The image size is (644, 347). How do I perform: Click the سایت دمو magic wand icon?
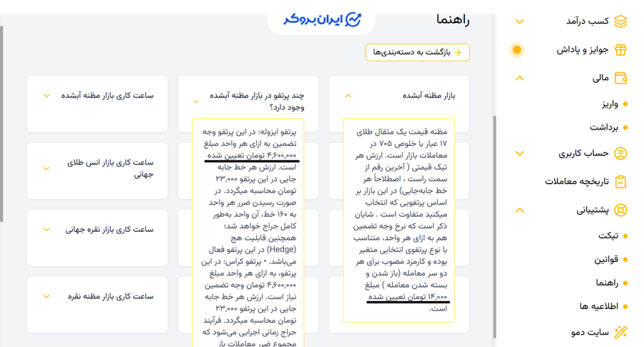[620, 332]
